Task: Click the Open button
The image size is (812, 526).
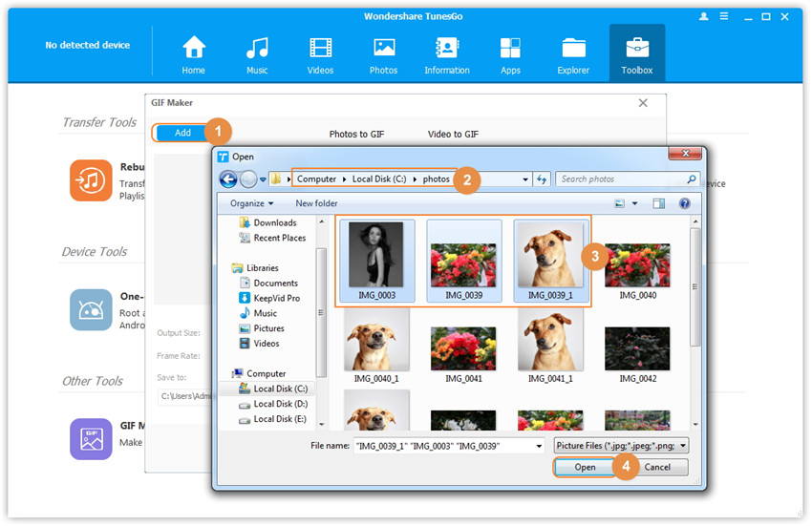Action: [x=586, y=467]
